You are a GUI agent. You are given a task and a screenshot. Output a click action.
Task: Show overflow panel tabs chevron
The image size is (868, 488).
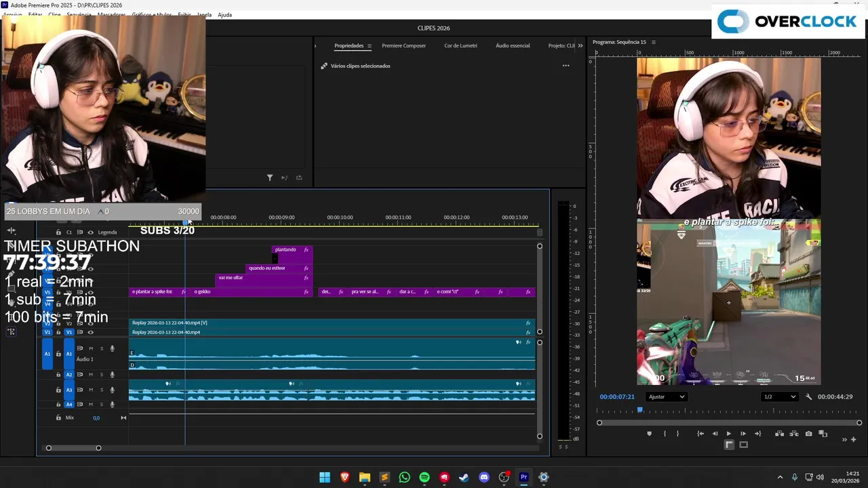coord(580,45)
